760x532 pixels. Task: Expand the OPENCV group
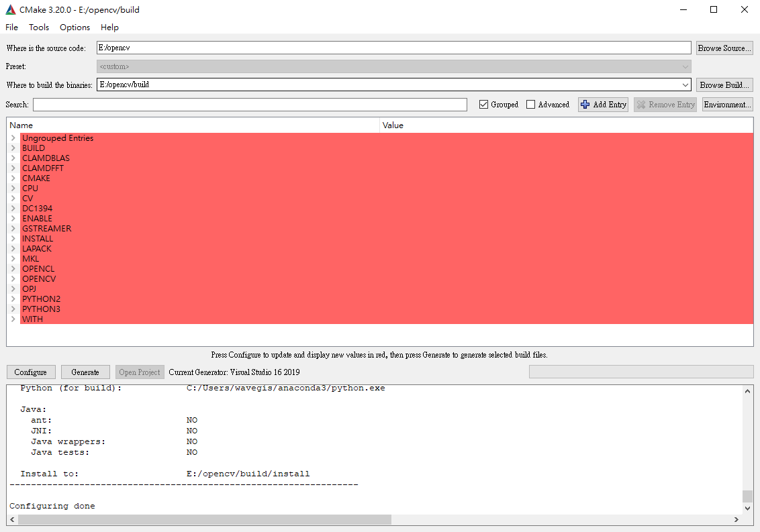[x=13, y=279]
